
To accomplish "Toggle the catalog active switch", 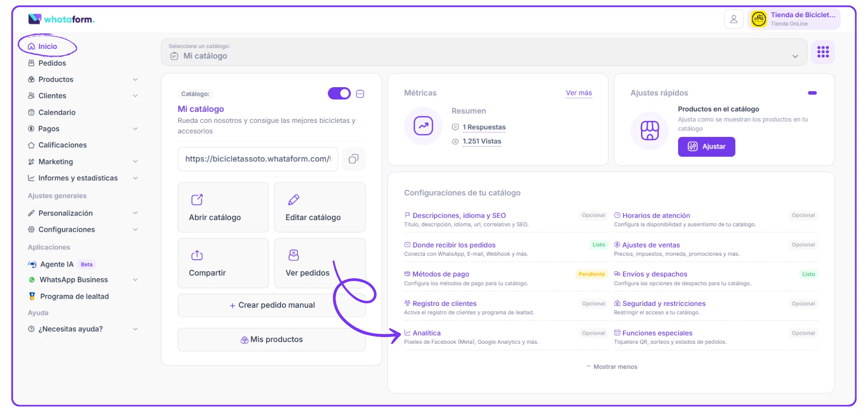I will coord(339,94).
